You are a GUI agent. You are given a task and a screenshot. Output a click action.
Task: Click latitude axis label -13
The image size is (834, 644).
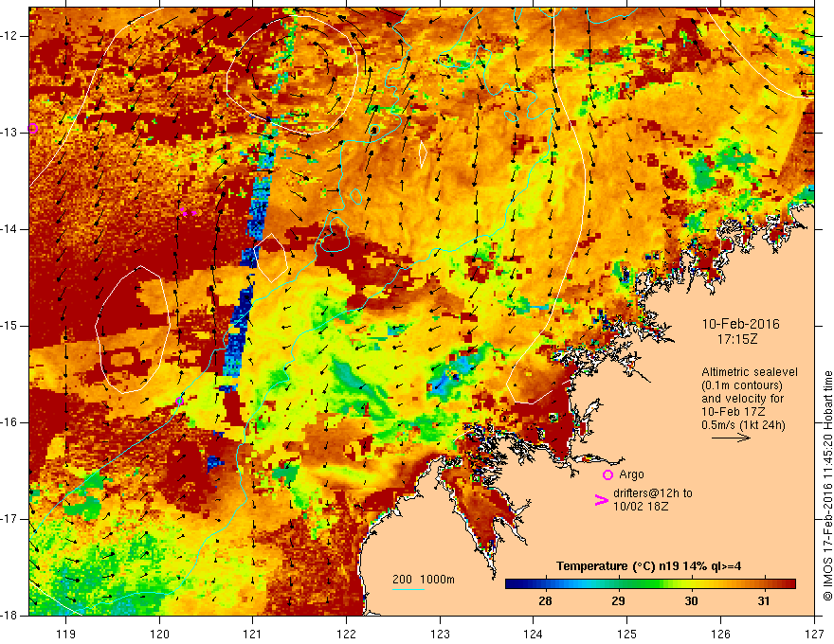(x=10, y=133)
